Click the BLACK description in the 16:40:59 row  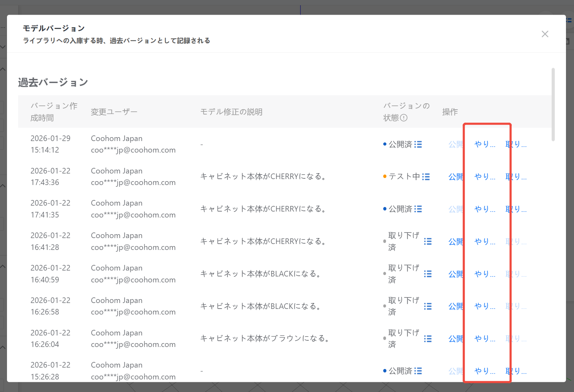click(x=261, y=274)
